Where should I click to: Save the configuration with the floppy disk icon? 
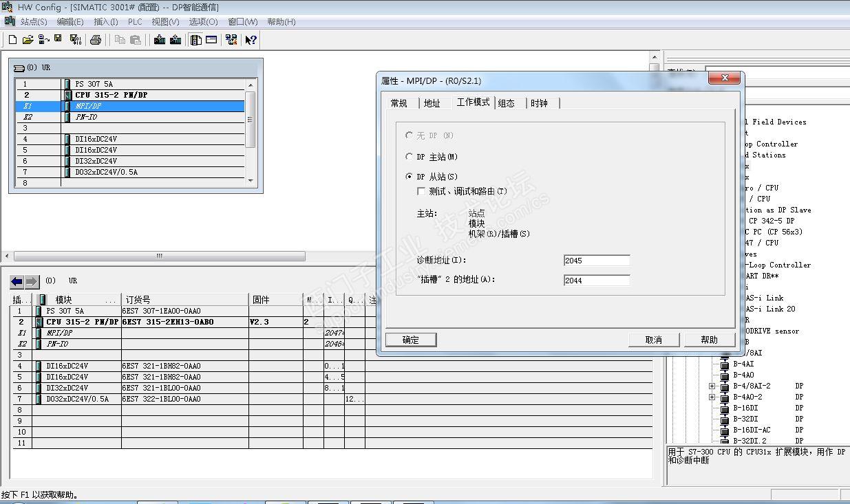[58, 39]
